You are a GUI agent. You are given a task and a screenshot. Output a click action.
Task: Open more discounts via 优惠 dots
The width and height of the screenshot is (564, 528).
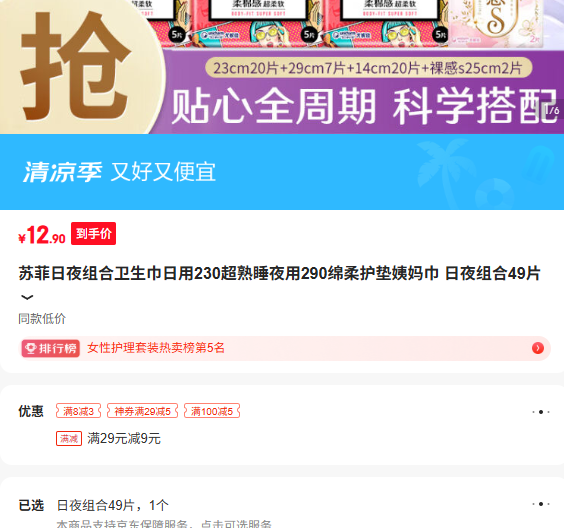[x=541, y=412]
